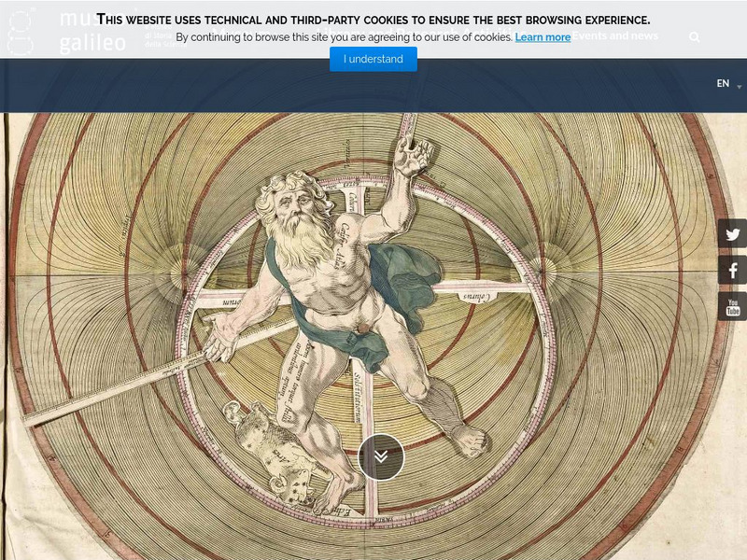Open the Twitter share icon

tap(732, 234)
